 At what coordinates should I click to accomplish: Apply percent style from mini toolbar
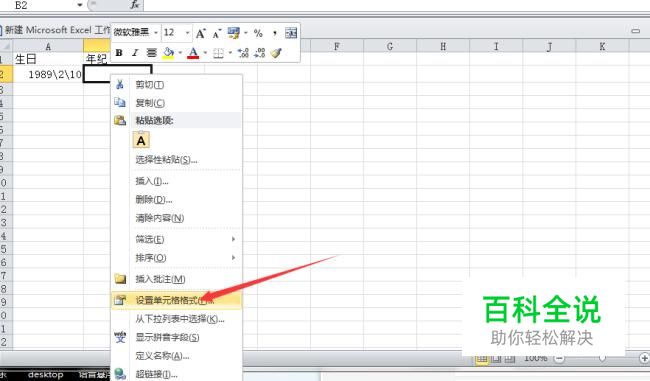(x=258, y=33)
